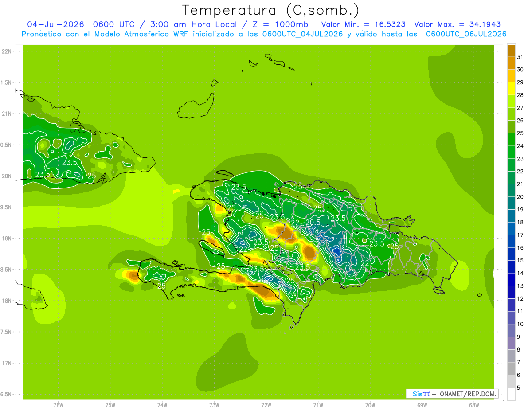Select the date text "04-Jul-2026"
532x411 pixels.
click(x=55, y=24)
